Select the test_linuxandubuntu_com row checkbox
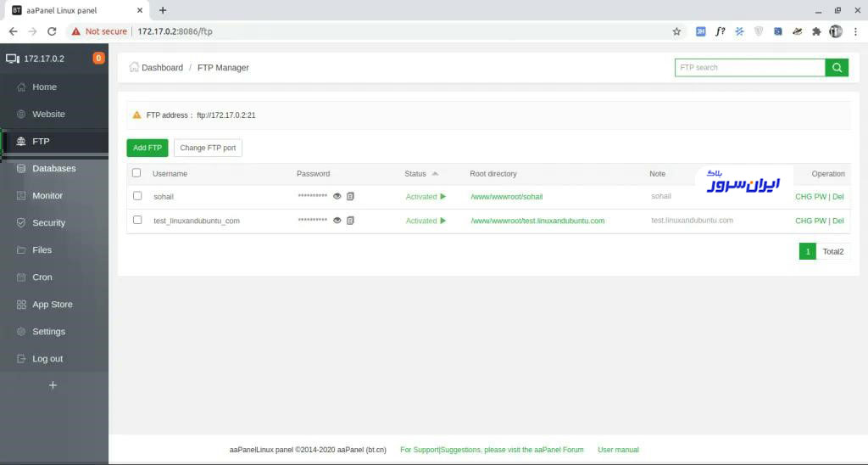Viewport: 868px width, 465px height. [137, 220]
